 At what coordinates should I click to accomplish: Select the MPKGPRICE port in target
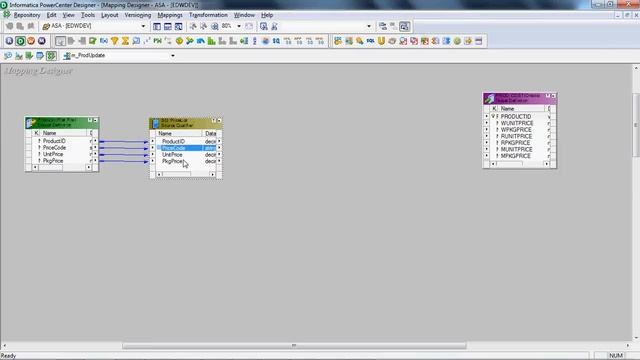tap(516, 156)
